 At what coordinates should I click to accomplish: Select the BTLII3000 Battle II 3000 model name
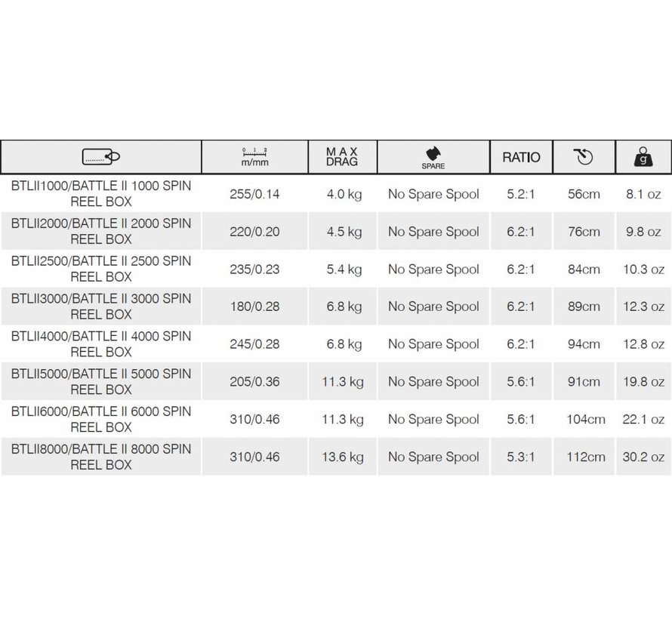tap(101, 306)
